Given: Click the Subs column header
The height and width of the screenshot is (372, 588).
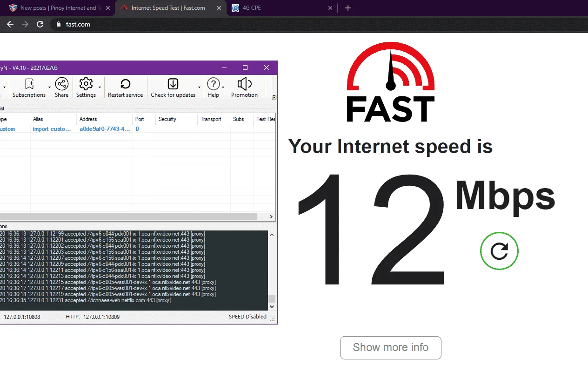Looking at the screenshot, I should click(242, 119).
